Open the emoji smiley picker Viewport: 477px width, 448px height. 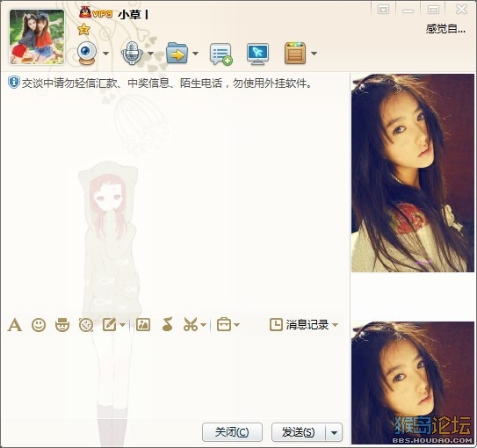tap(39, 325)
